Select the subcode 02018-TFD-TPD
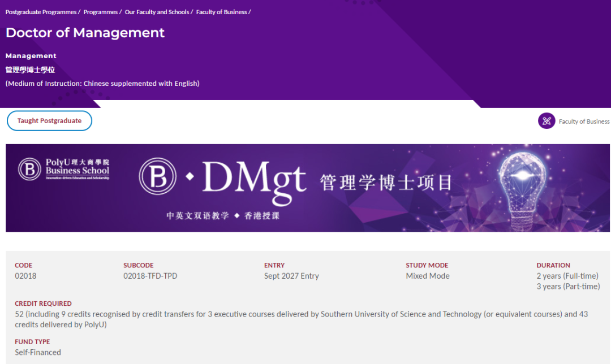611x364 pixels. click(150, 276)
